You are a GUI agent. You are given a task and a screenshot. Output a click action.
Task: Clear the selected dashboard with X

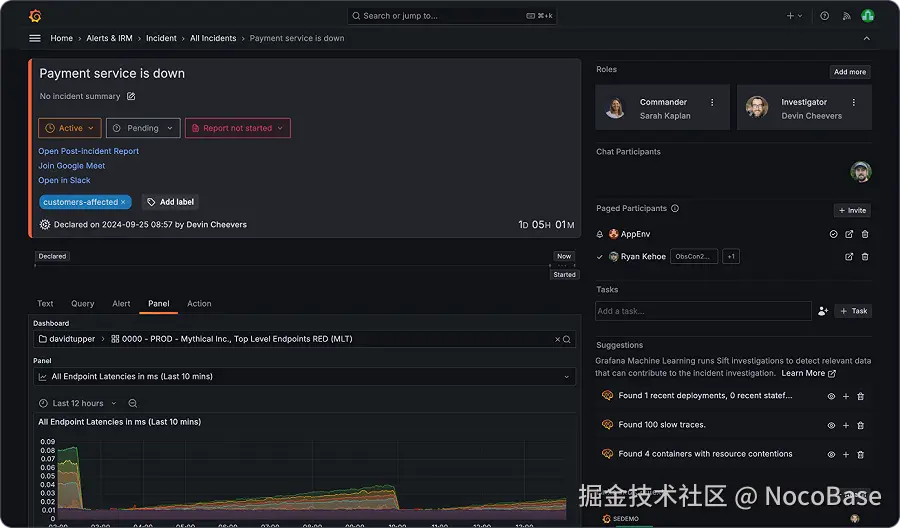[x=557, y=339]
